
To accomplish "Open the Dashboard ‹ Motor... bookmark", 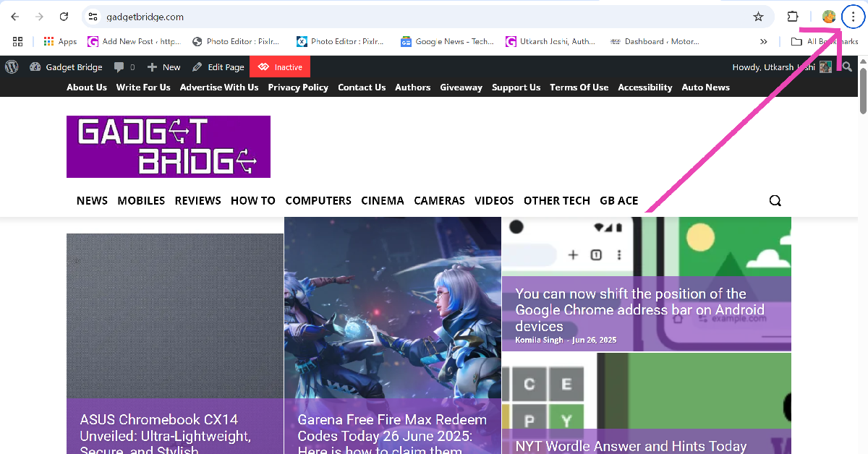I will pyautogui.click(x=655, y=41).
